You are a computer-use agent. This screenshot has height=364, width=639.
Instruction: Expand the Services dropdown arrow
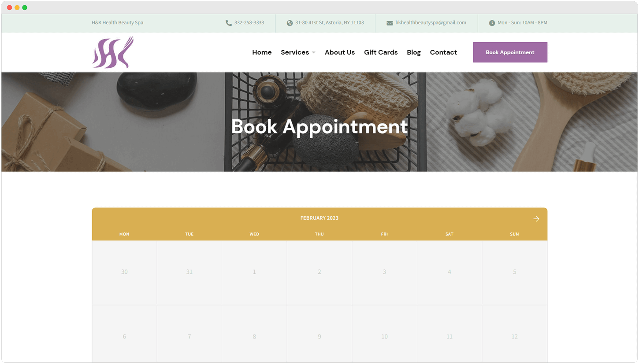point(313,52)
